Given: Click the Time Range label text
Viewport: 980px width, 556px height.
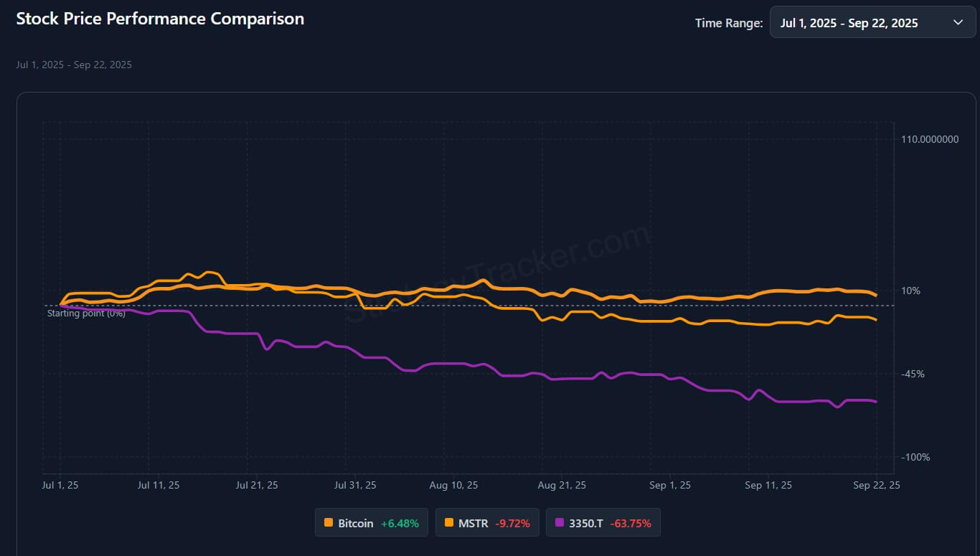Looking at the screenshot, I should point(728,23).
